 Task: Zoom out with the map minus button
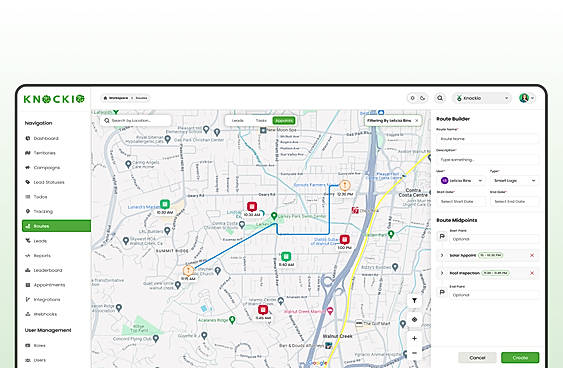coord(414,353)
